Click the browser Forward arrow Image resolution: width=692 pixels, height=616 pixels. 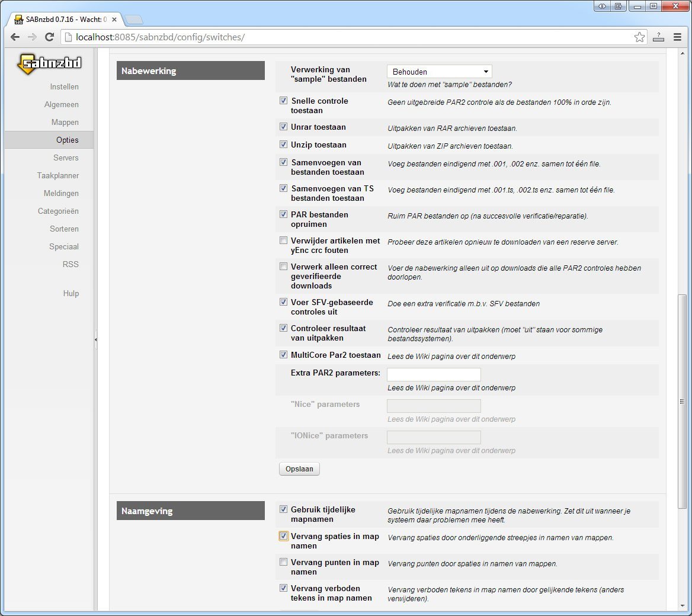(32, 37)
